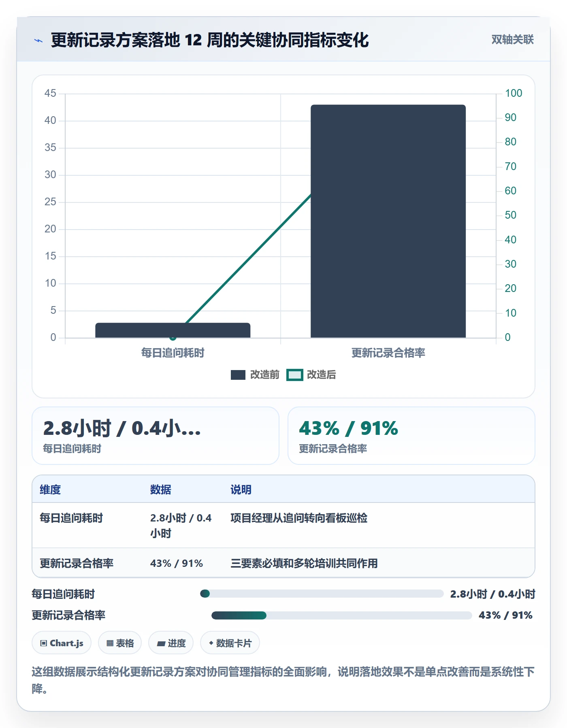Click the 更新记录合格率 progress bar
The height and width of the screenshot is (728, 567).
342,615
